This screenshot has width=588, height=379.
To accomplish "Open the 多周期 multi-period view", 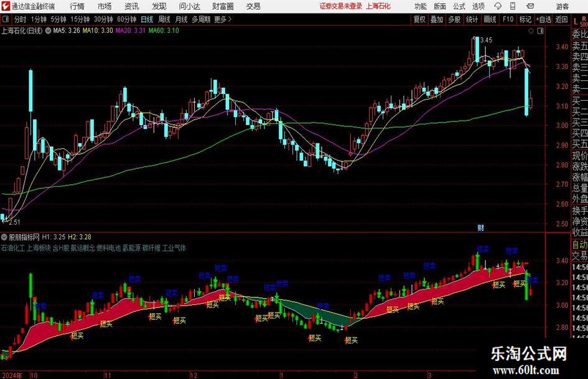I will 201,19.
